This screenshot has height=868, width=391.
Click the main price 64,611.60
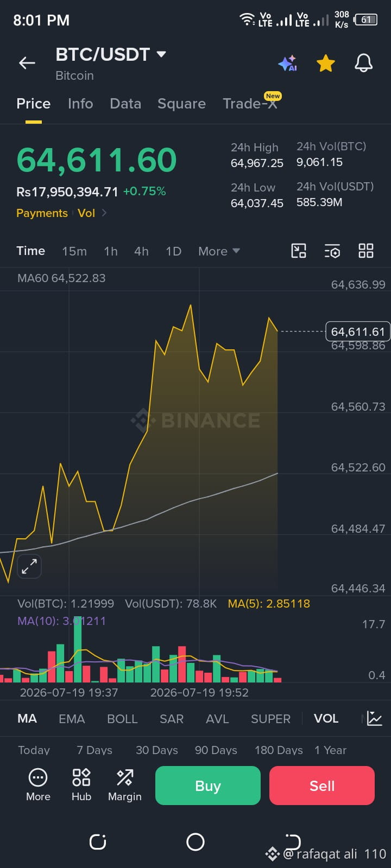coord(97,160)
